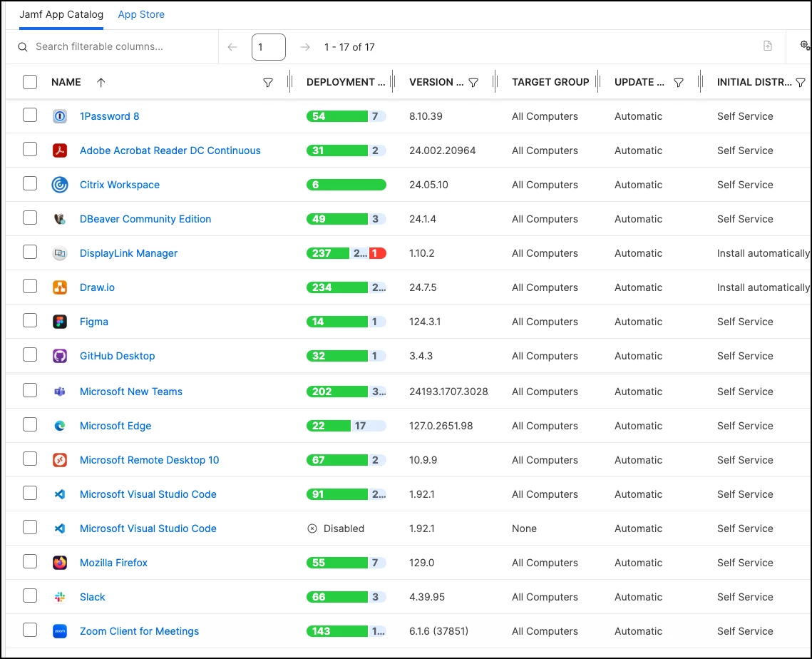Open the VERSION column filter
812x659 pixels.
click(x=473, y=83)
